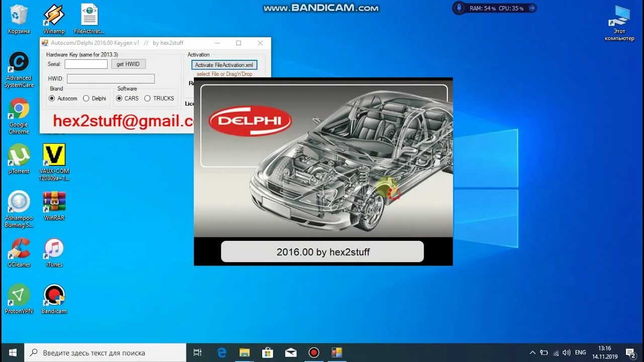This screenshot has width=644, height=362.
Task: Open the This PC (Этот компьютер) desktop icon
Action: (x=619, y=23)
